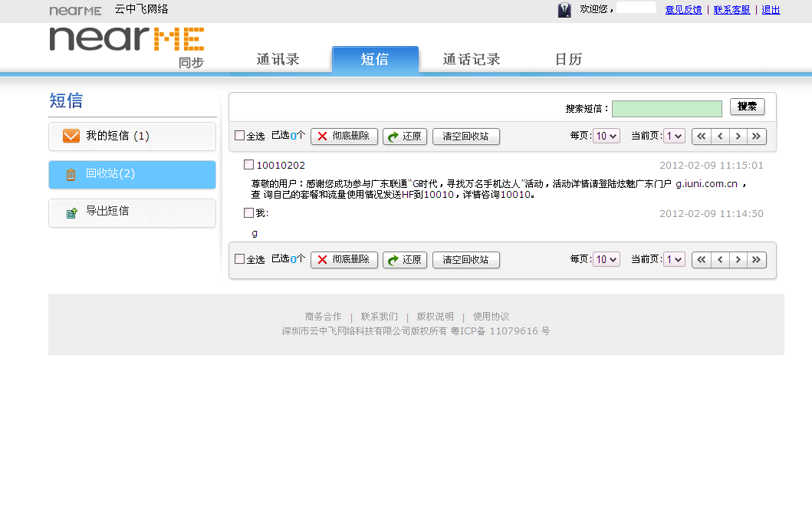812x513 pixels.
Task: Click top 彻底删除 button
Action: click(344, 136)
